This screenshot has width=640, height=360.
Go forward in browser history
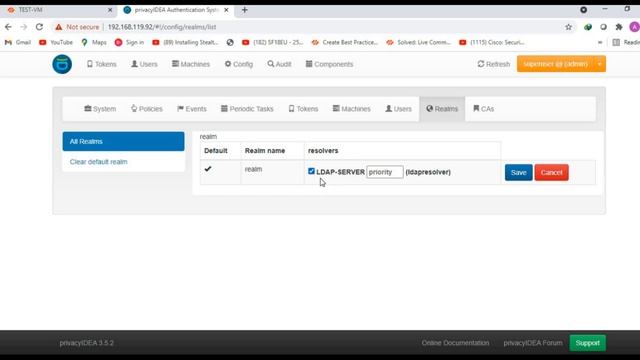coord(24,27)
